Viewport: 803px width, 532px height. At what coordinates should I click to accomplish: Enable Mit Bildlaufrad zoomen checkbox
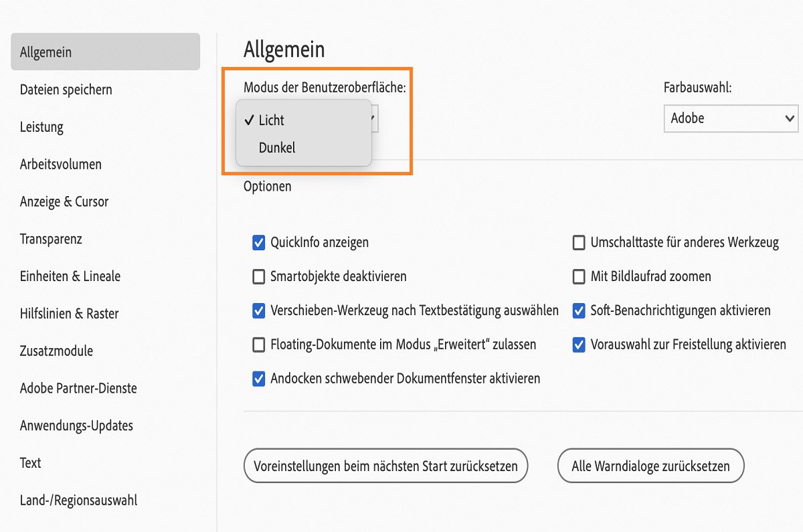point(579,276)
